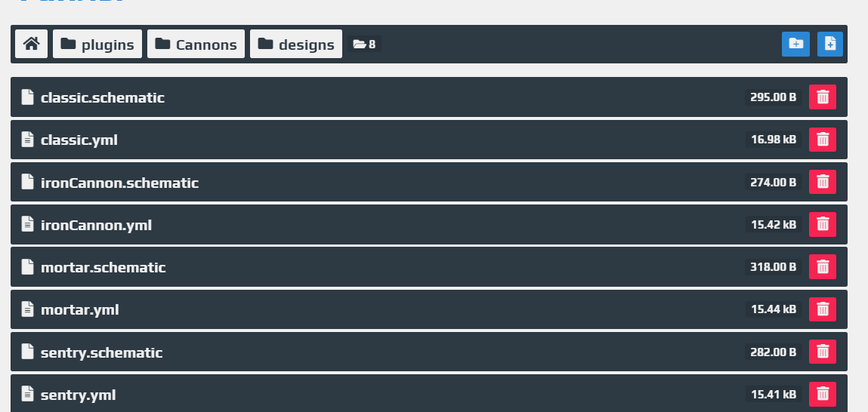The width and height of the screenshot is (868, 412).
Task: Select the designs folder breadcrumb
Action: [x=296, y=44]
